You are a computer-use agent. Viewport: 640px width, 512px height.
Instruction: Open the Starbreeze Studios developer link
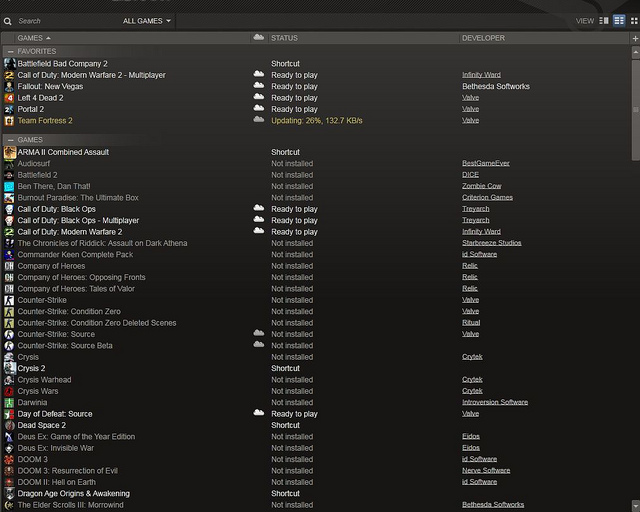pyautogui.click(x=491, y=243)
